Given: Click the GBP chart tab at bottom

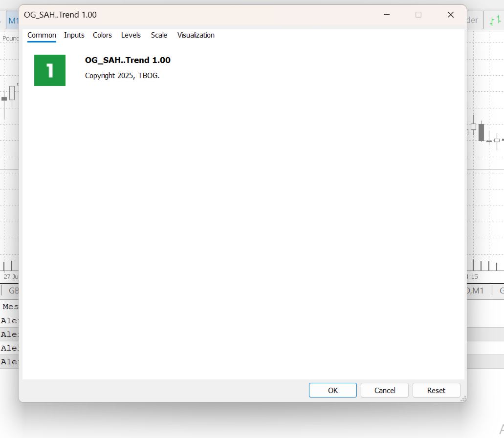Looking at the screenshot, I should [11, 290].
